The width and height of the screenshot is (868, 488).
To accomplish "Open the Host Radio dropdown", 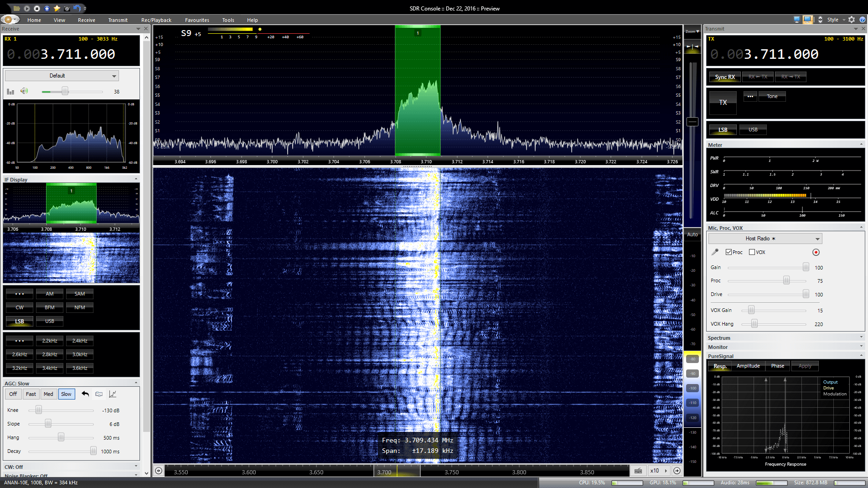I will pyautogui.click(x=764, y=238).
